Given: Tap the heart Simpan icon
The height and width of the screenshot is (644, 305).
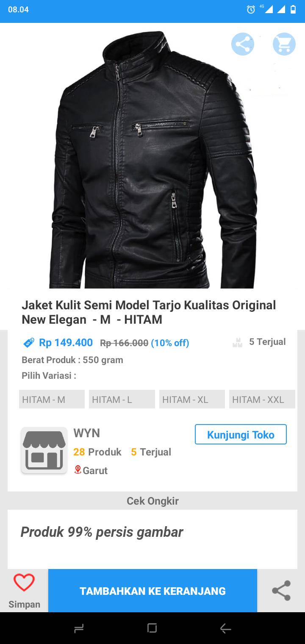Looking at the screenshot, I should point(24,583).
